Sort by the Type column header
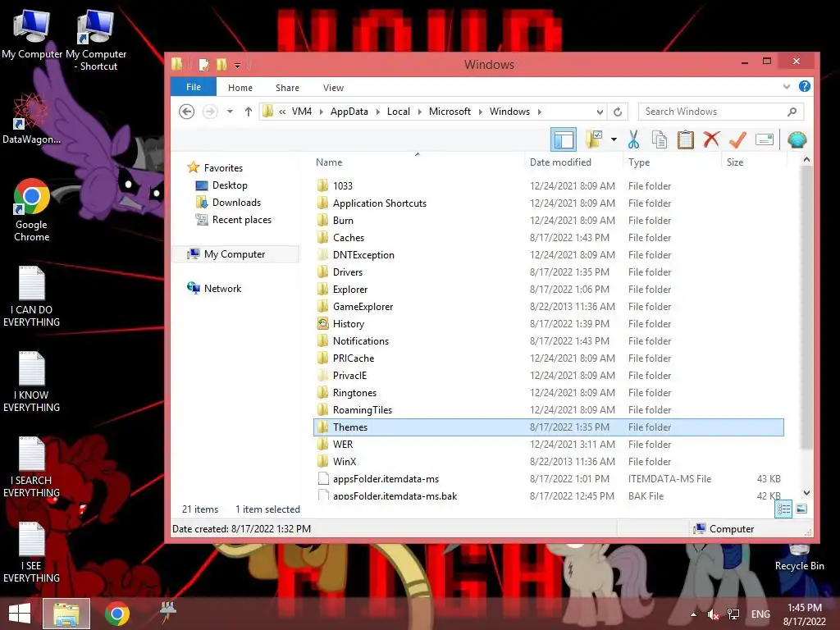This screenshot has height=630, width=840. tap(638, 162)
